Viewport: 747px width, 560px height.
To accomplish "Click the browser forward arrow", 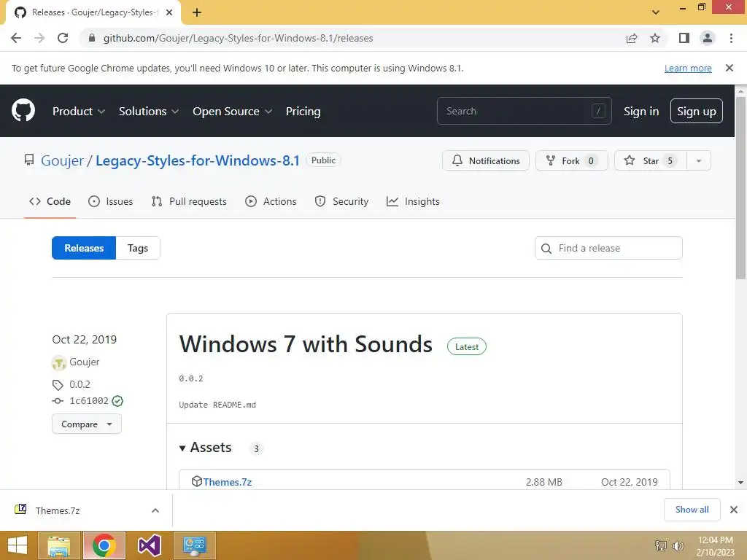I will click(39, 38).
